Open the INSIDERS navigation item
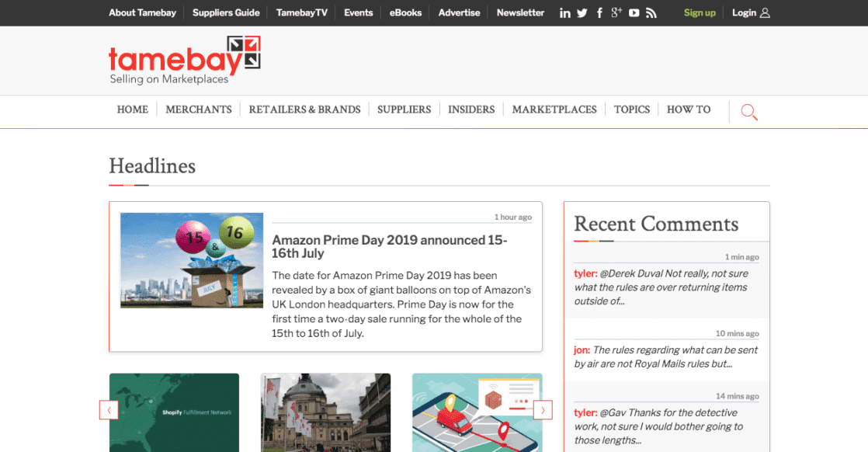 (471, 110)
